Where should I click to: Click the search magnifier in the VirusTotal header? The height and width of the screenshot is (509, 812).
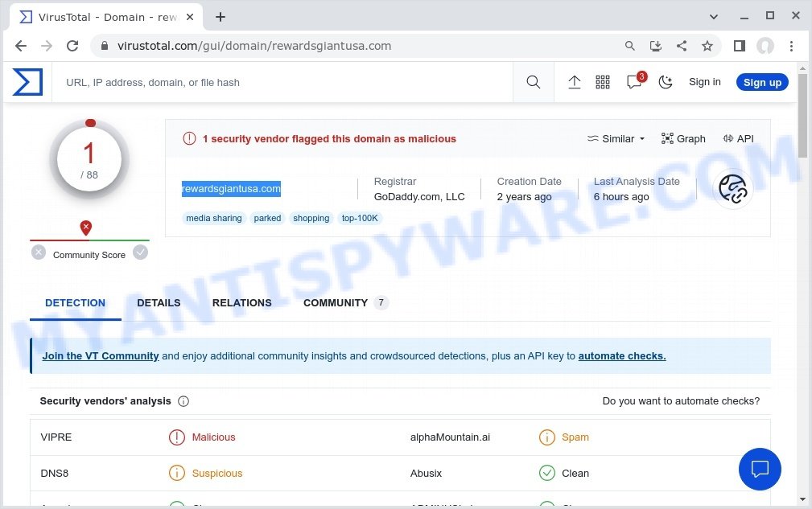(533, 82)
